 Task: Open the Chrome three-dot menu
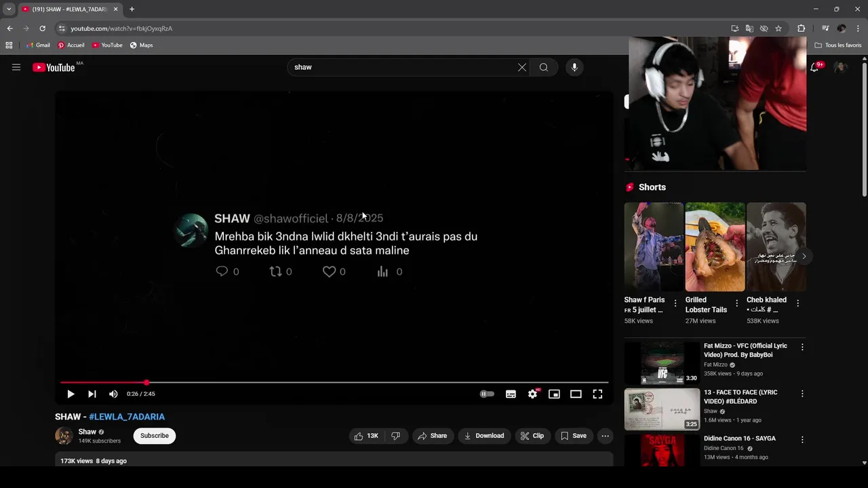857,28
